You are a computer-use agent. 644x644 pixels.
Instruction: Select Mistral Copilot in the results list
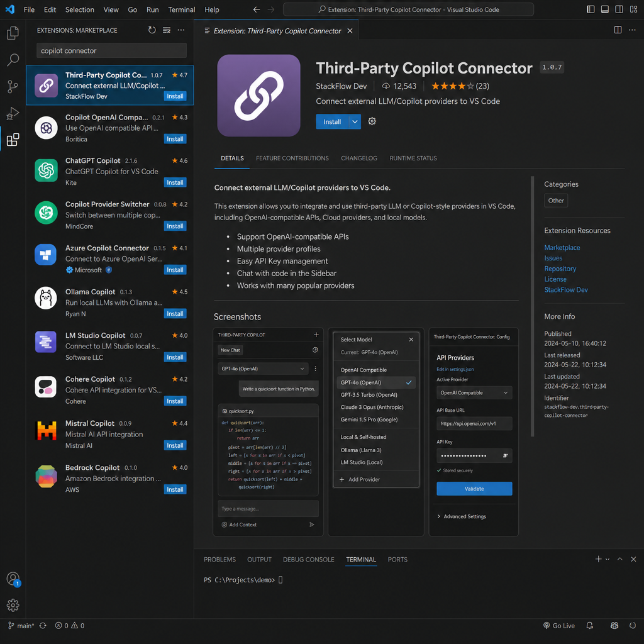pyautogui.click(x=109, y=434)
